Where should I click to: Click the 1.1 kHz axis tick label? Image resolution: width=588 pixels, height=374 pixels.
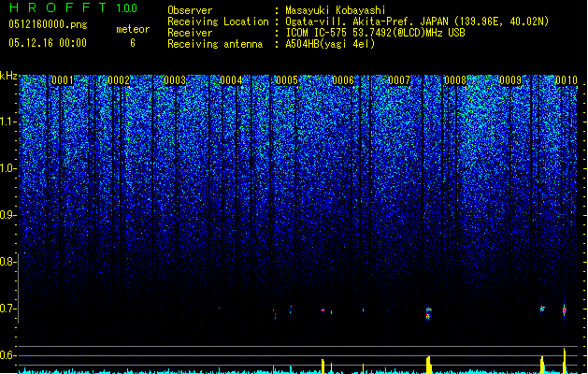point(8,122)
